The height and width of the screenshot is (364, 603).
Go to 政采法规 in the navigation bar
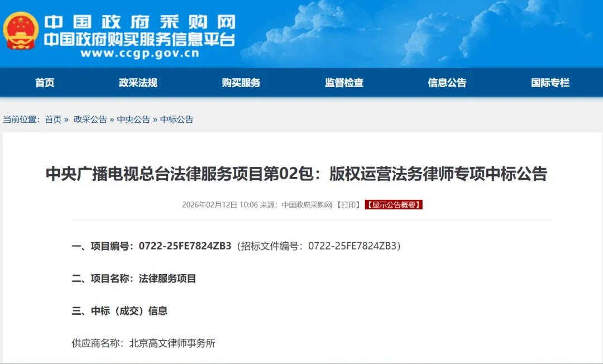pos(138,83)
